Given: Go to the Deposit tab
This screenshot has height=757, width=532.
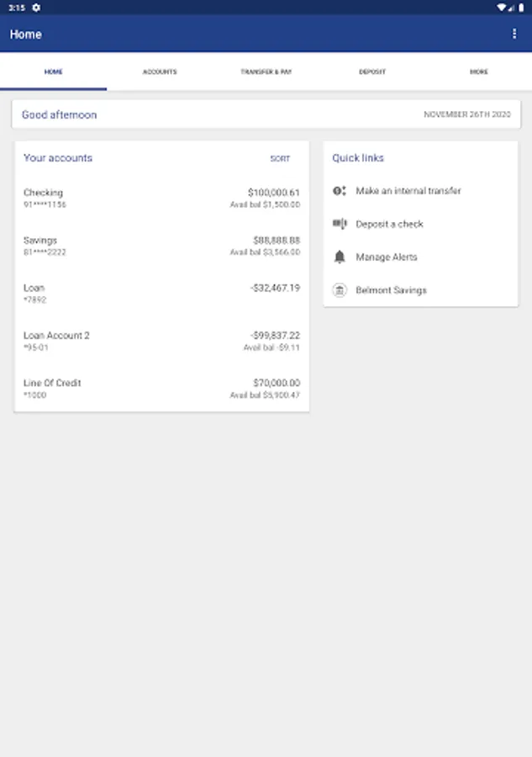Looking at the screenshot, I should 372,72.
